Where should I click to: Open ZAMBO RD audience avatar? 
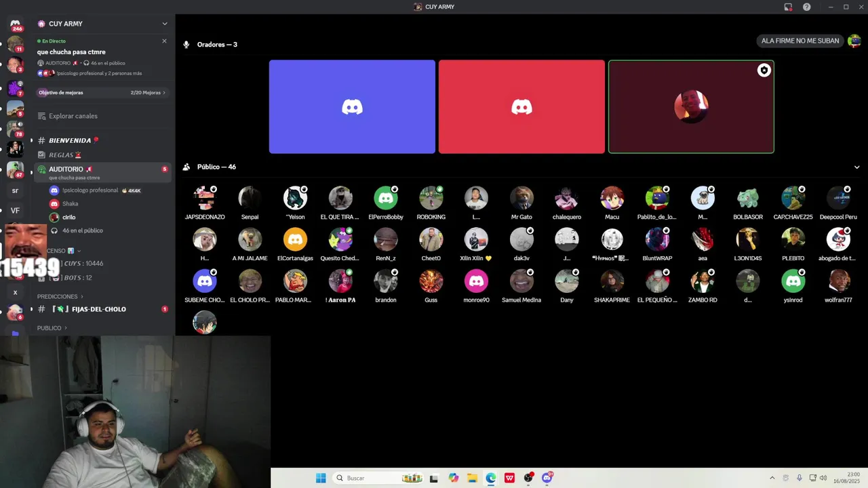click(703, 281)
